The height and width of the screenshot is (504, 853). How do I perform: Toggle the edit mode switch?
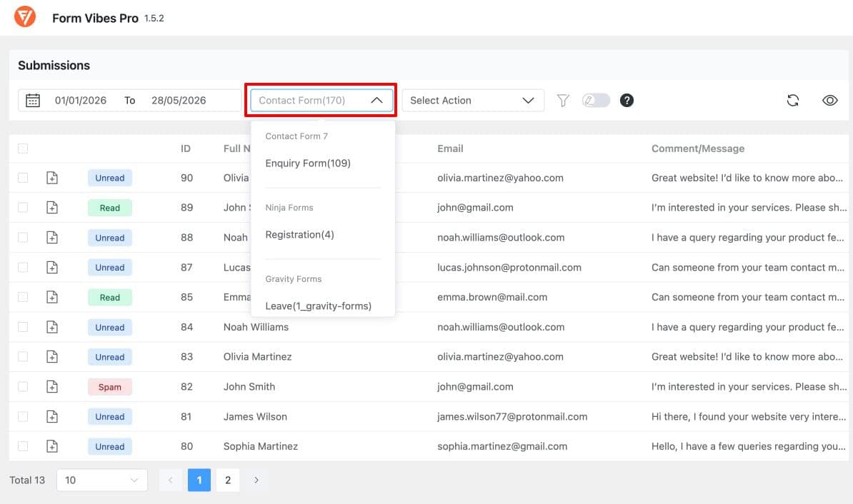coord(596,100)
